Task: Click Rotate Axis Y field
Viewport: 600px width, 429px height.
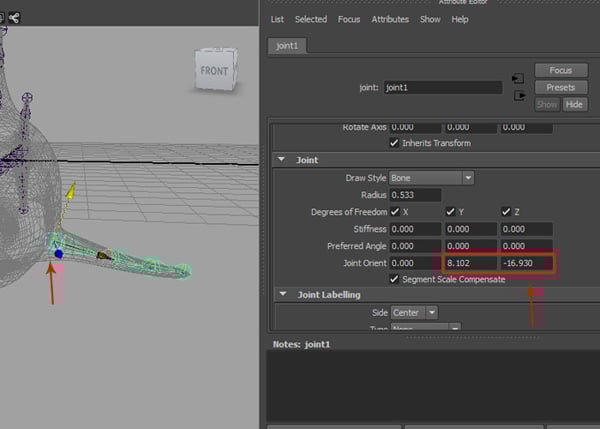Action: [x=471, y=127]
